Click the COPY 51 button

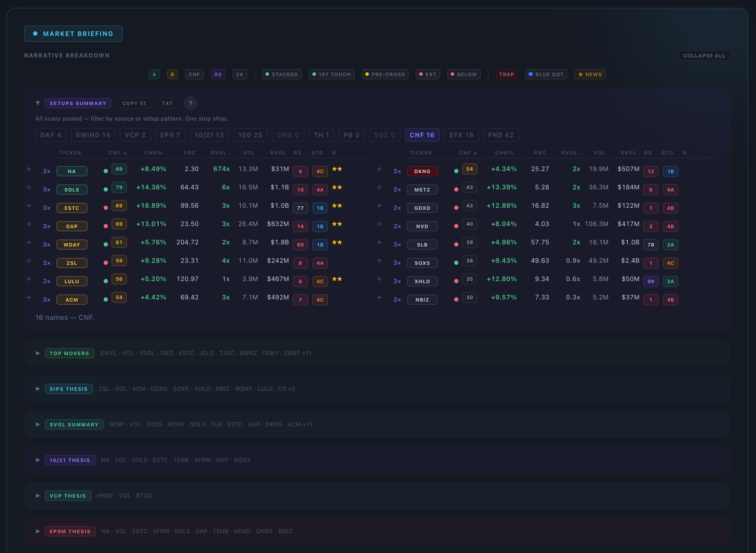coord(134,103)
